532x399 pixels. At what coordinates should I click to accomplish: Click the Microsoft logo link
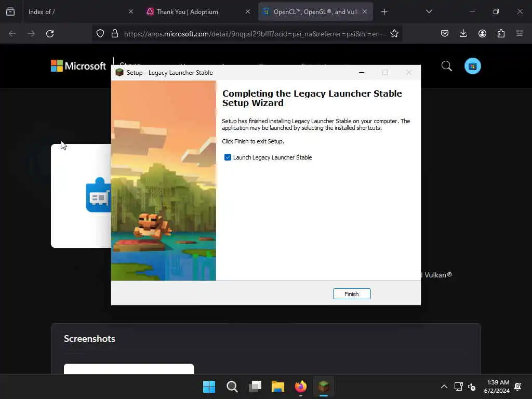78,66
